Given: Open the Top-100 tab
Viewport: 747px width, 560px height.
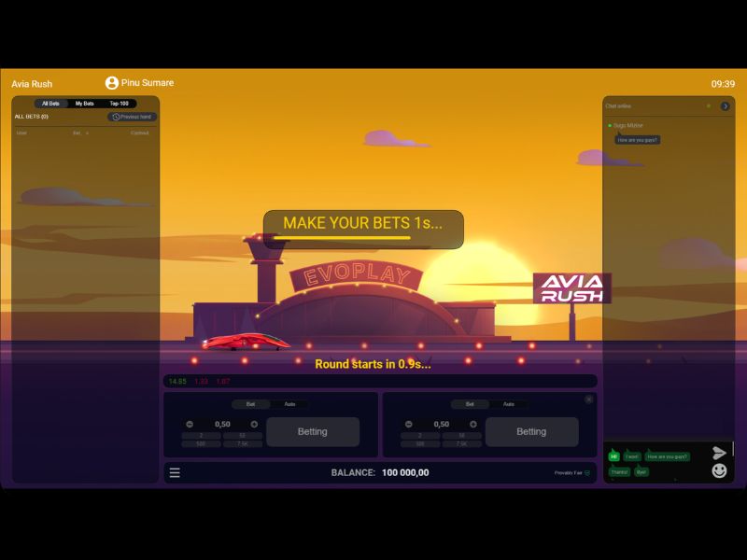Looking at the screenshot, I should coord(119,104).
